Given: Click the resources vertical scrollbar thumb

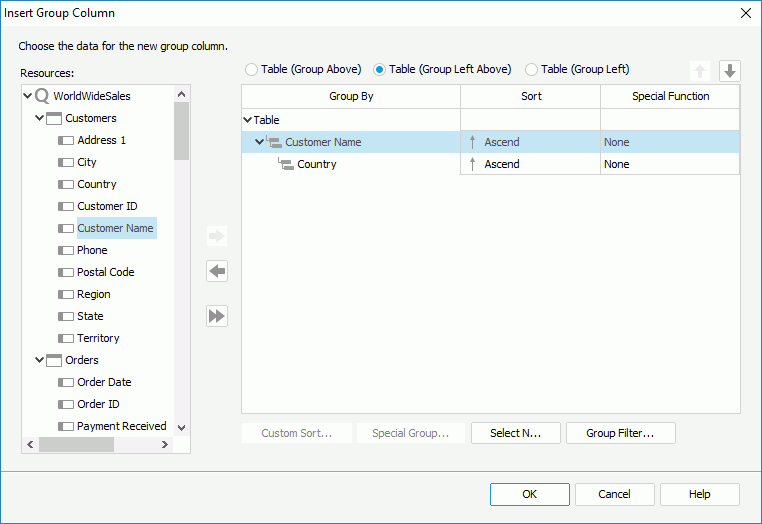Looking at the screenshot, I should click(x=182, y=131).
